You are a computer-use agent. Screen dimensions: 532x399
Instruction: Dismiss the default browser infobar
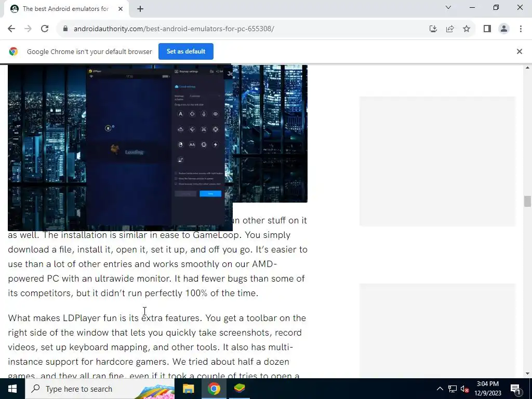(x=519, y=51)
